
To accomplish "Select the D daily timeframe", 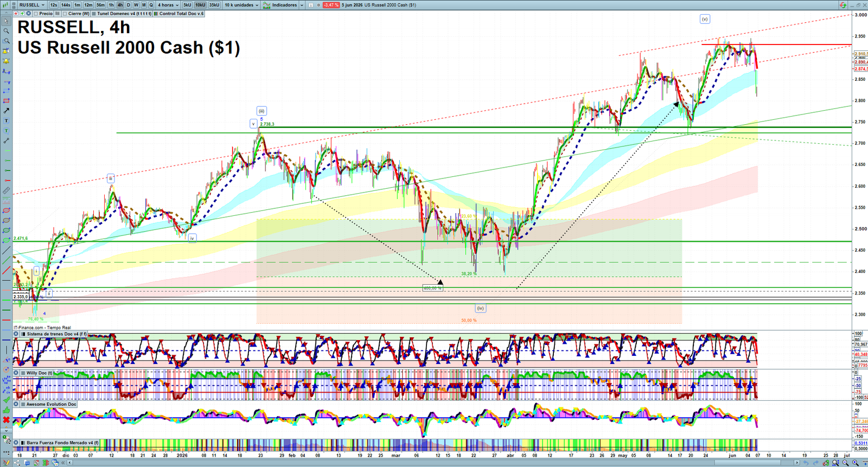I will tap(129, 5).
